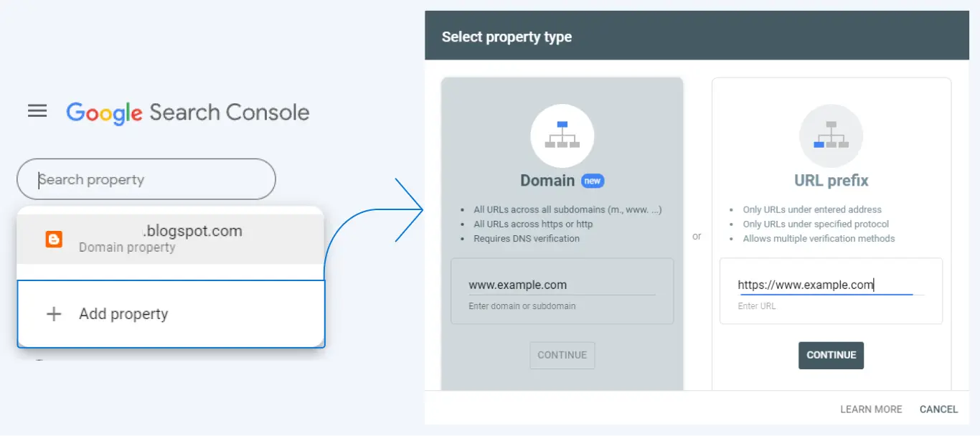980x436 pixels.
Task: Open the LEARN MORE link
Action: point(871,409)
